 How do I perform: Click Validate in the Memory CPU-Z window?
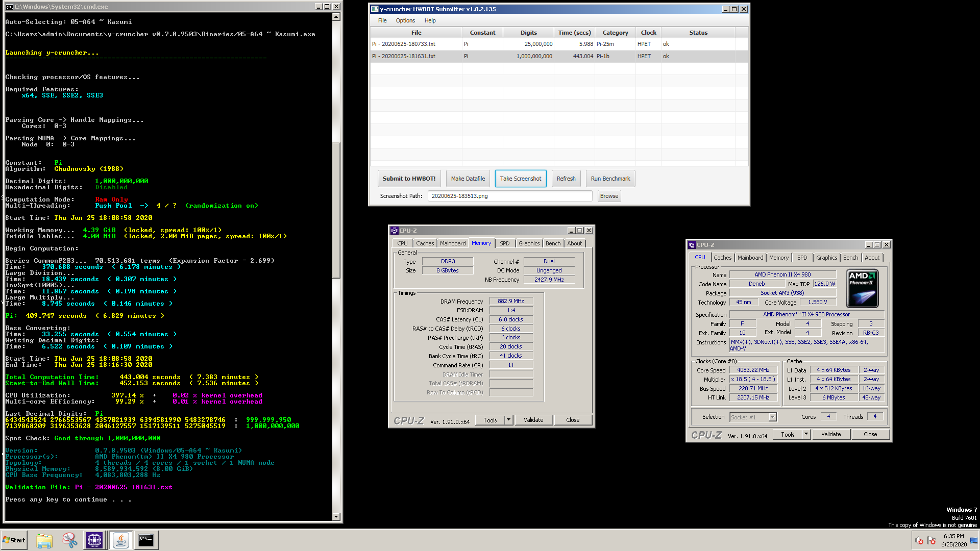[x=533, y=420]
